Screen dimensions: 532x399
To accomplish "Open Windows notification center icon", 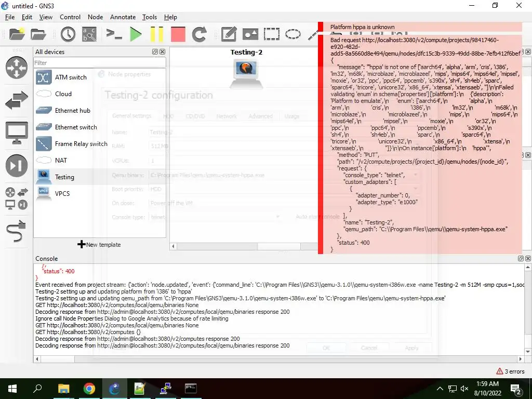I will point(516,389).
